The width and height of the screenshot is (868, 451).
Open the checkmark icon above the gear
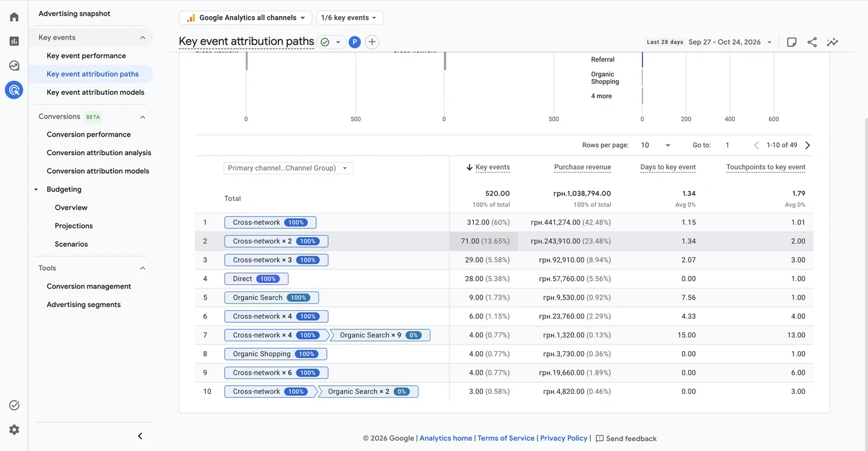(14, 405)
